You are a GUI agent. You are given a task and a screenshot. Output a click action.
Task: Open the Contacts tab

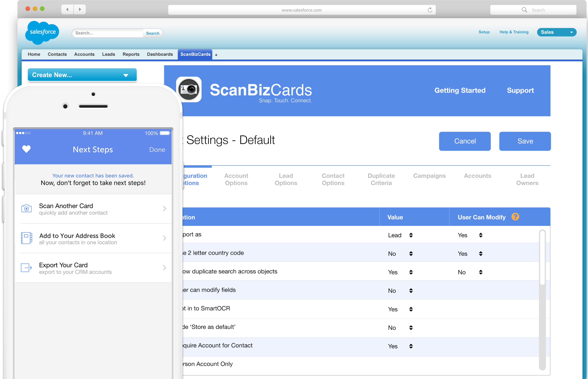click(57, 54)
